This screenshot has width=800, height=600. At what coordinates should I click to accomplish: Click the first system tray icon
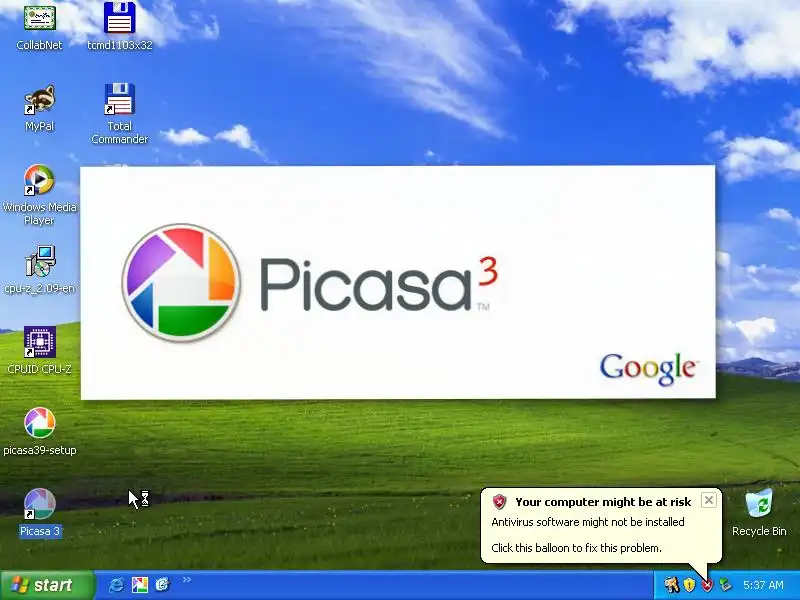coord(671,585)
